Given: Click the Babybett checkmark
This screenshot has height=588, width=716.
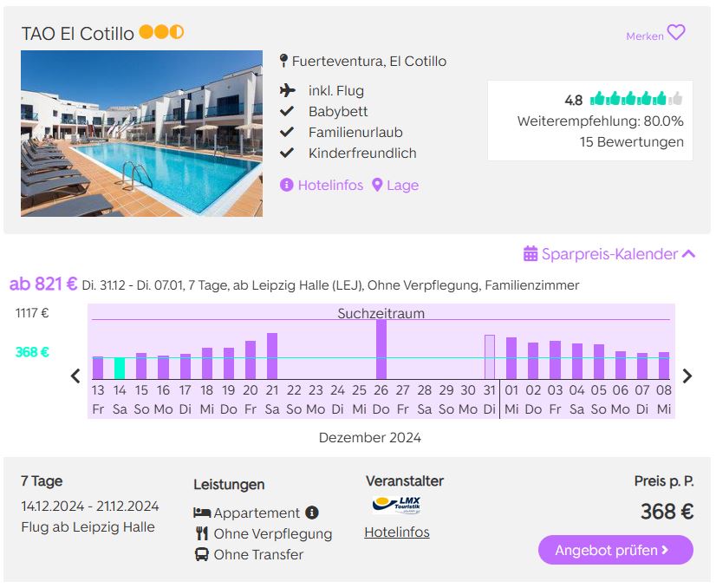Looking at the screenshot, I should pos(287,111).
